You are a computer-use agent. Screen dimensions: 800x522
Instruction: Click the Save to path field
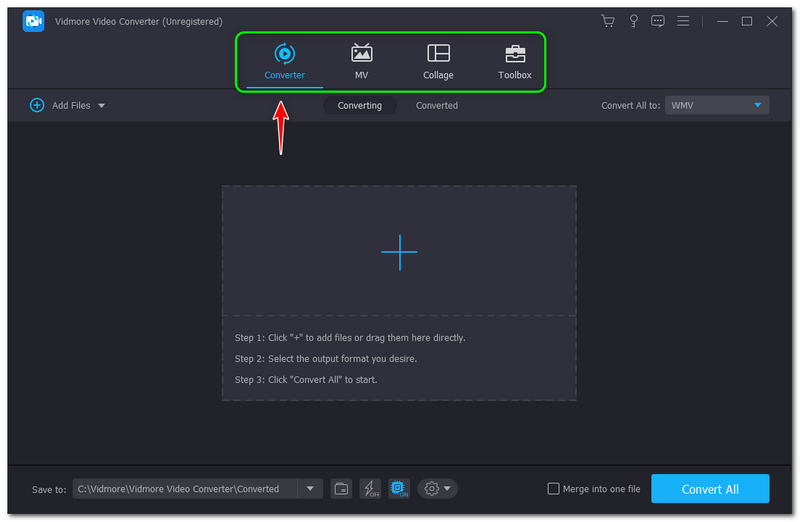point(185,489)
